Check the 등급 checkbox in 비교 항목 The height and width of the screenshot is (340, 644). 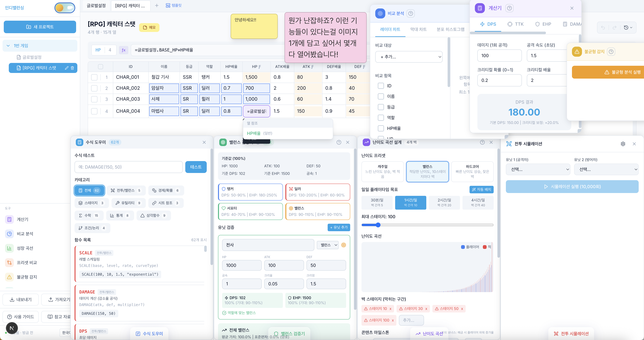click(381, 107)
